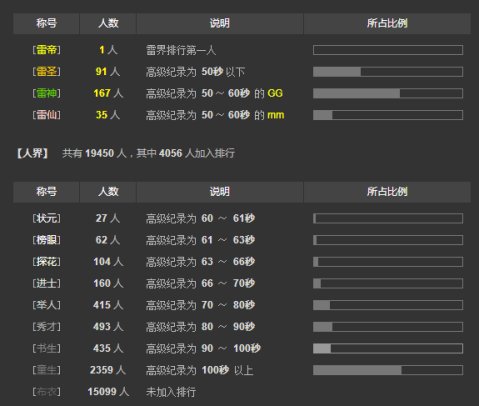The width and height of the screenshot is (479, 406).
Task: Click the count '1 人' in 雷帝 row
Action: pyautogui.click(x=108, y=50)
